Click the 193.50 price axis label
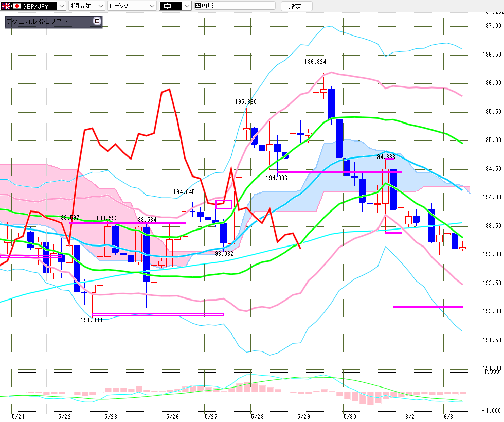This screenshot has height=422, width=504. tap(492, 225)
